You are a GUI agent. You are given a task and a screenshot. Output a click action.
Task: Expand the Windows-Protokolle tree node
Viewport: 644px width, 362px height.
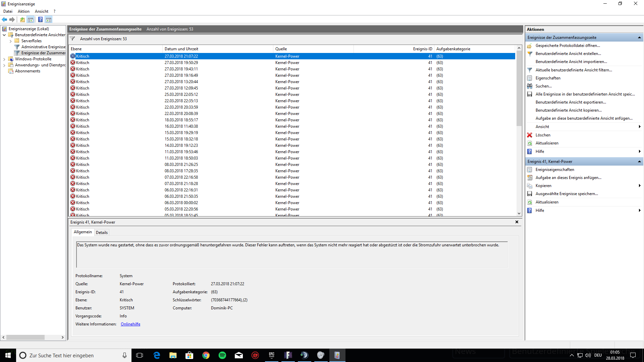point(4,59)
